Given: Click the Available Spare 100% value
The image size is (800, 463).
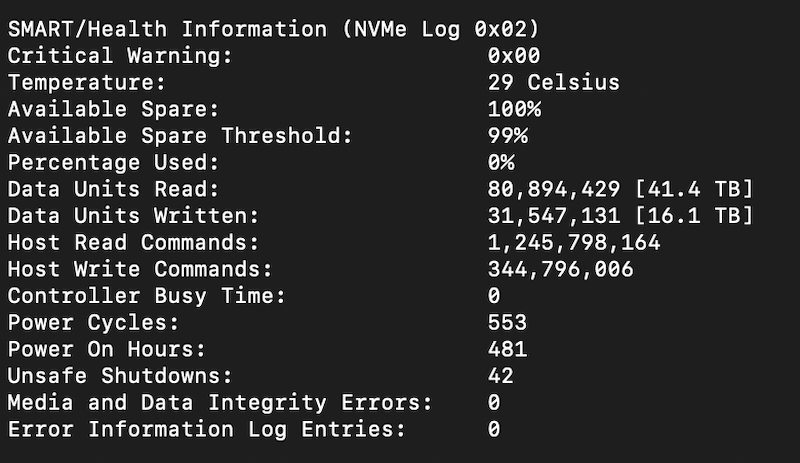Looking at the screenshot, I should tap(514, 109).
